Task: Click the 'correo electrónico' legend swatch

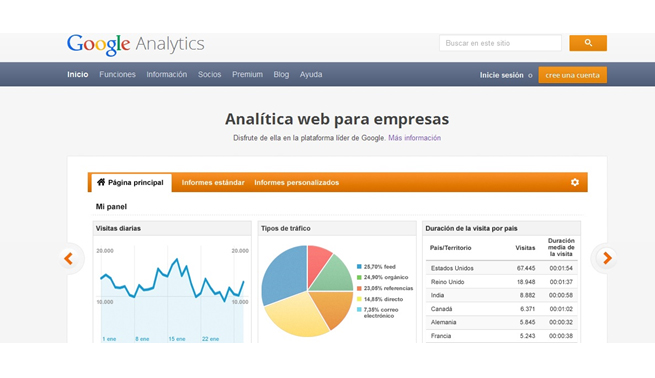Action: tap(359, 310)
